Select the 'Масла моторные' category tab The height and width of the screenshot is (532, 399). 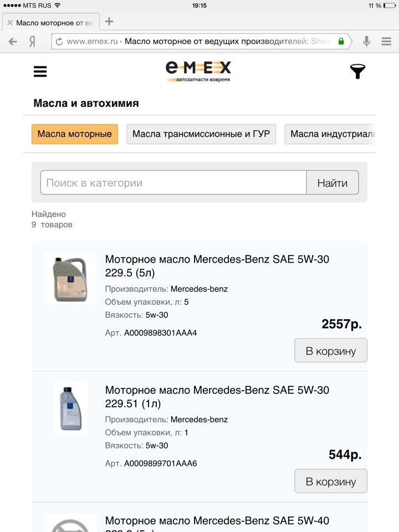[x=75, y=134]
